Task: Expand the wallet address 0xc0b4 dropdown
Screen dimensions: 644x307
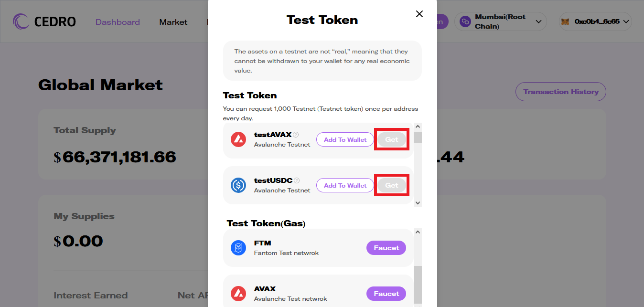Action: coord(626,21)
